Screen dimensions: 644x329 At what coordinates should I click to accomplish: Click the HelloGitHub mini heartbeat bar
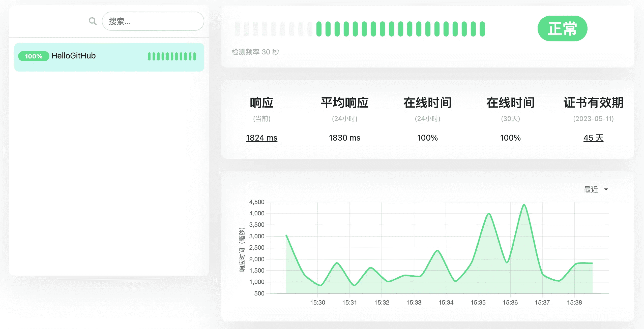[x=172, y=56]
